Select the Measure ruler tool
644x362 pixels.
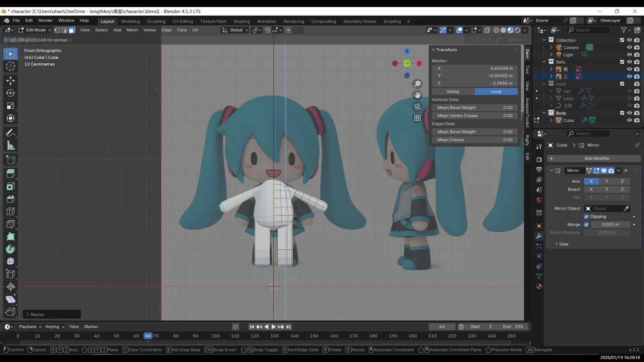(10, 146)
